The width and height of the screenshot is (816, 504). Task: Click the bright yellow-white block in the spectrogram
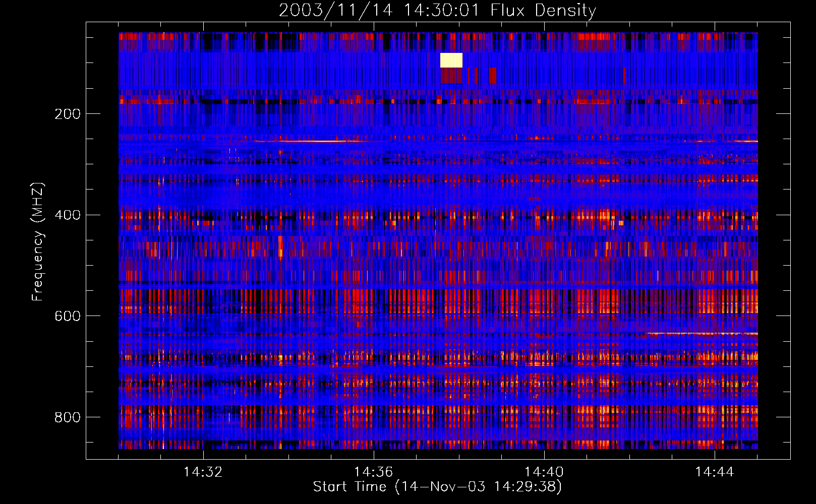(451, 60)
